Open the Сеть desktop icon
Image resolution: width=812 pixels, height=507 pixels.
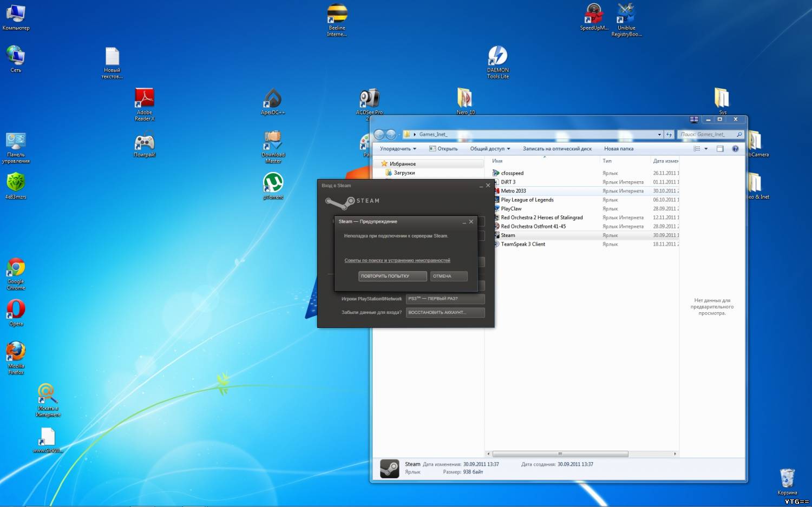[16, 58]
